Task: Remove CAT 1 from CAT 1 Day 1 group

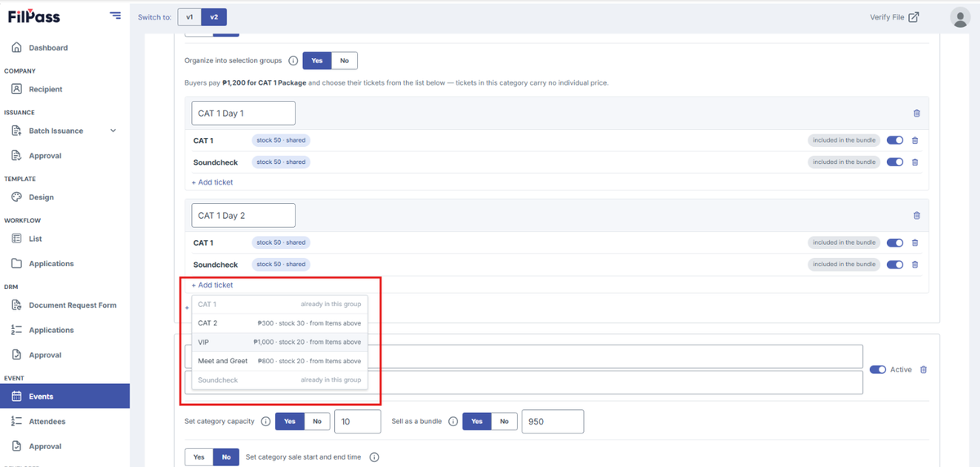Action: coord(915,140)
